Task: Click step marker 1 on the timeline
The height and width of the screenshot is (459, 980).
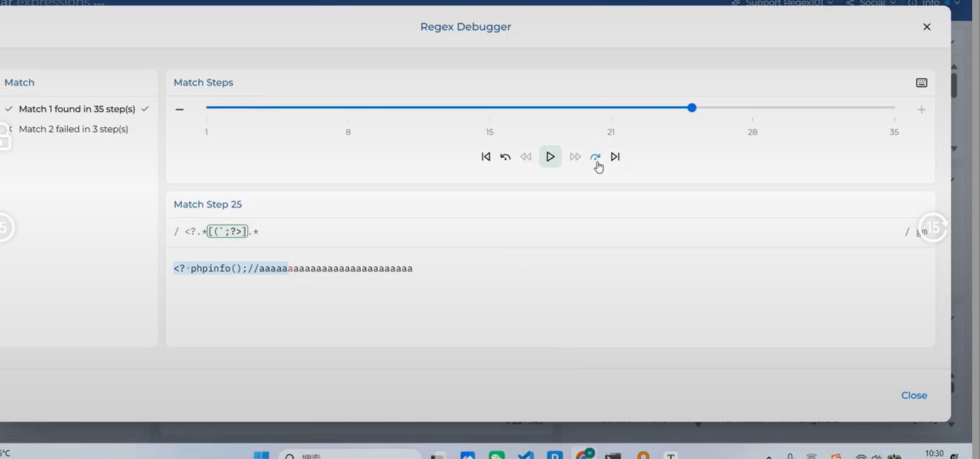Action: [x=207, y=132]
